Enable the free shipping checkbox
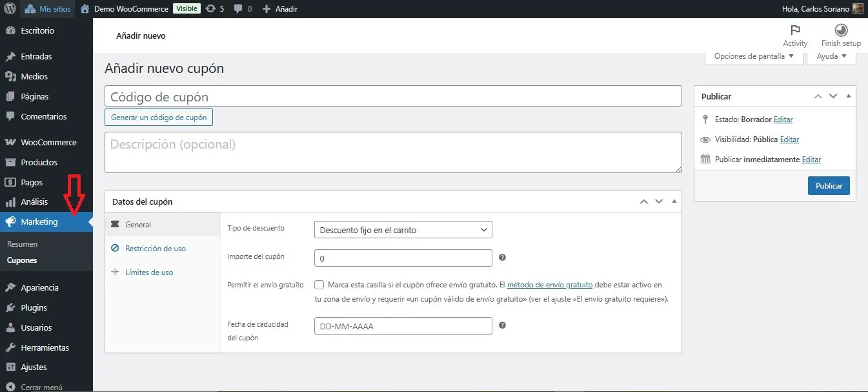This screenshot has width=868, height=392. pos(319,285)
